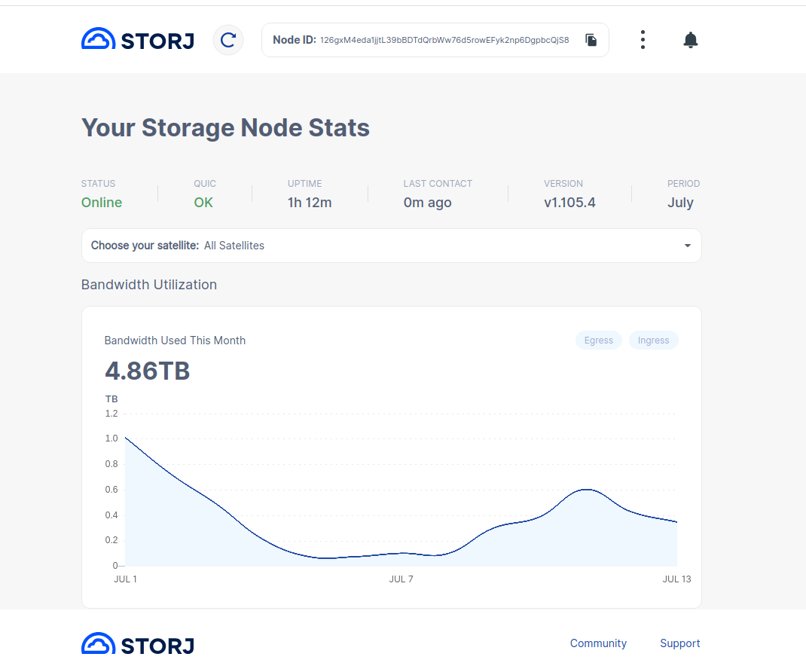Toggle the Egress chart filter
806x672 pixels.
(599, 341)
